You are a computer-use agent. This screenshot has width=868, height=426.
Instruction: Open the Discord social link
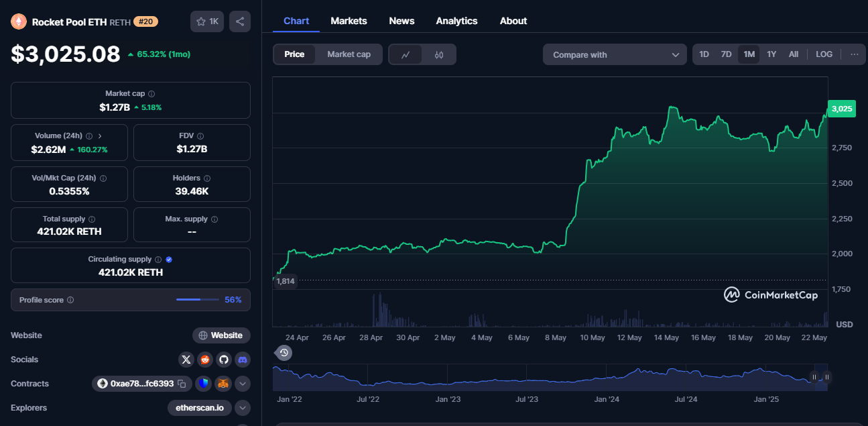[x=243, y=360]
